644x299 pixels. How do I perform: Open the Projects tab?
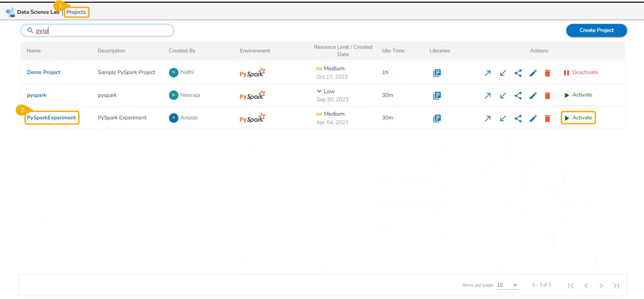click(76, 12)
